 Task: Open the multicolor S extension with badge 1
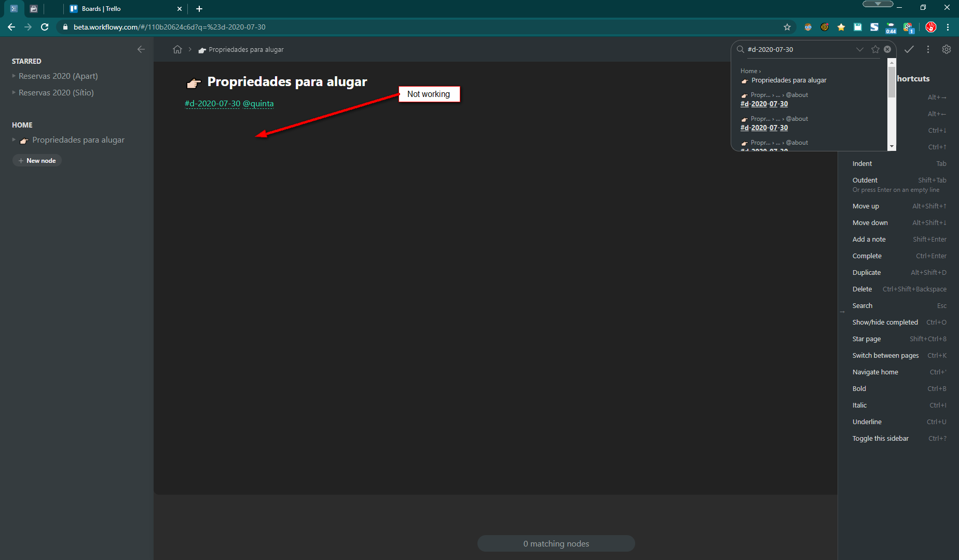[x=908, y=27]
